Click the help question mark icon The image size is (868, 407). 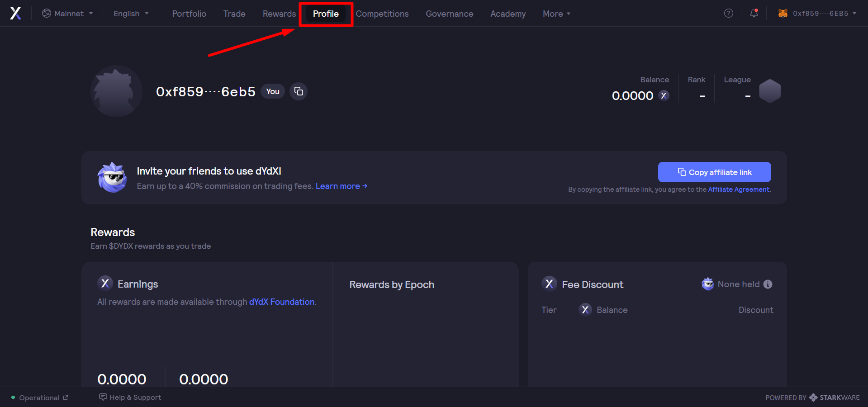[728, 13]
